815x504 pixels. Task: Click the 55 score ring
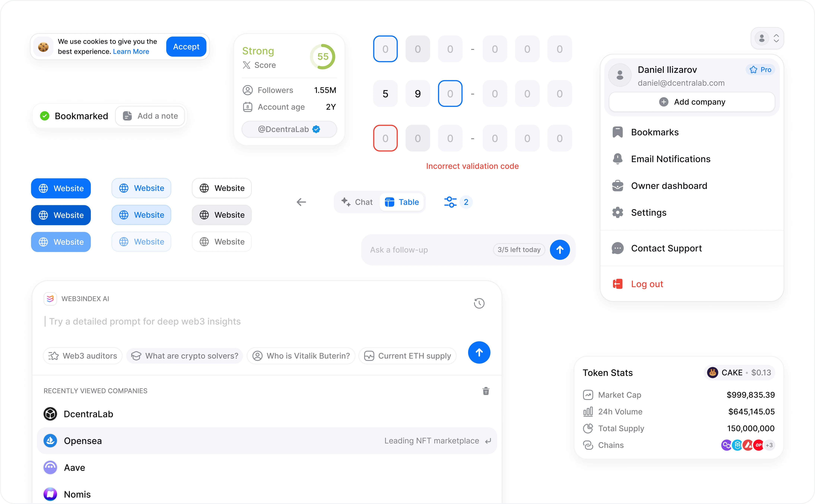pyautogui.click(x=323, y=57)
